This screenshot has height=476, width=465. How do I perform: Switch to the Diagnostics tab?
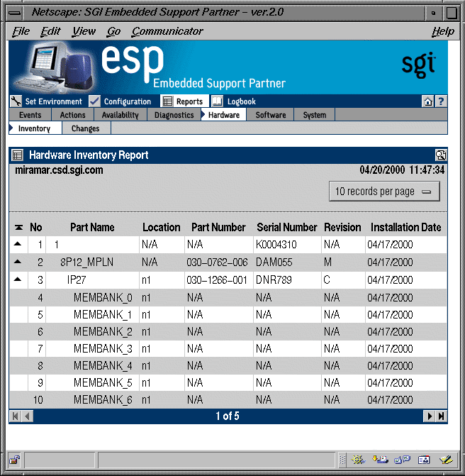click(x=174, y=115)
